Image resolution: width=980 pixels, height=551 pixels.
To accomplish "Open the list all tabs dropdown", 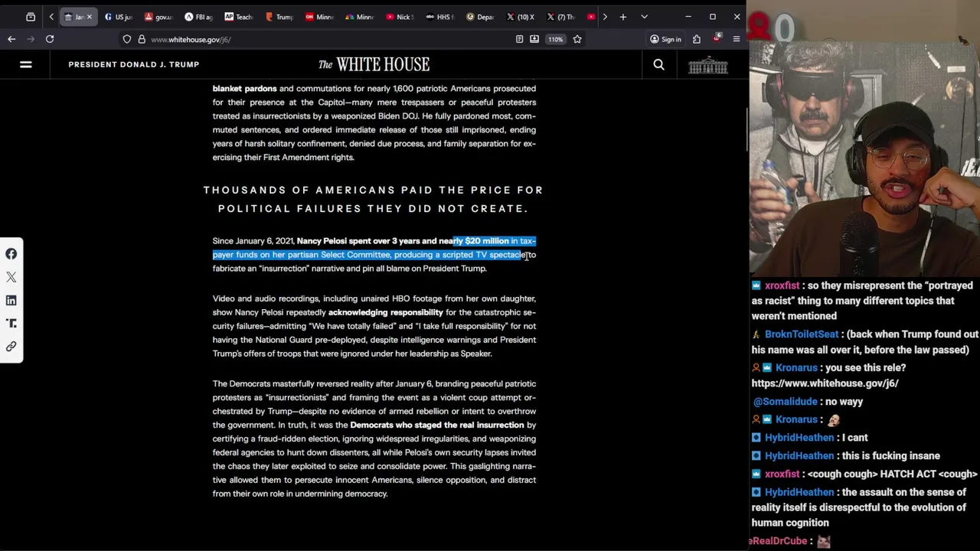I will pyautogui.click(x=644, y=17).
